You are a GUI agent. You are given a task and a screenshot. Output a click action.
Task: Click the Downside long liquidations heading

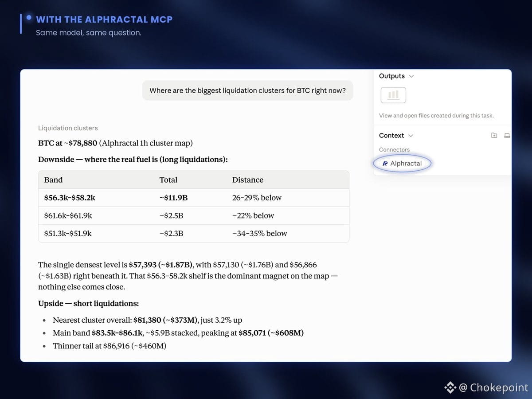(x=133, y=159)
